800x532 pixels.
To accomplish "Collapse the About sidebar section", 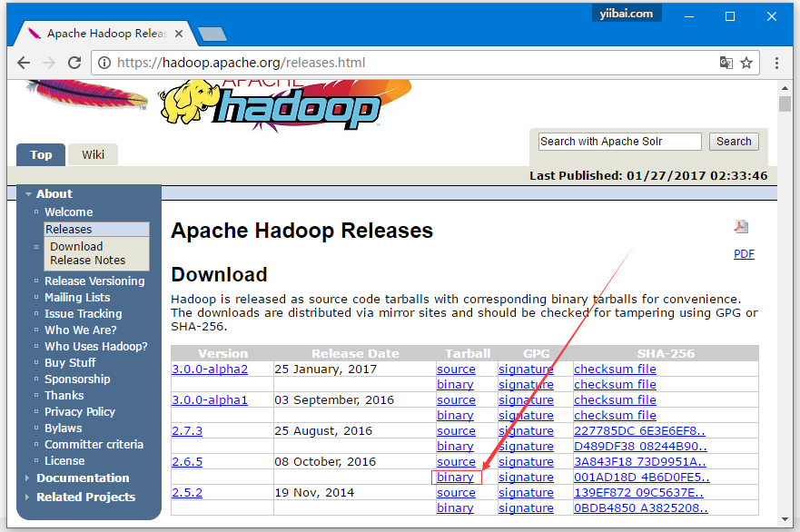I will [x=29, y=194].
